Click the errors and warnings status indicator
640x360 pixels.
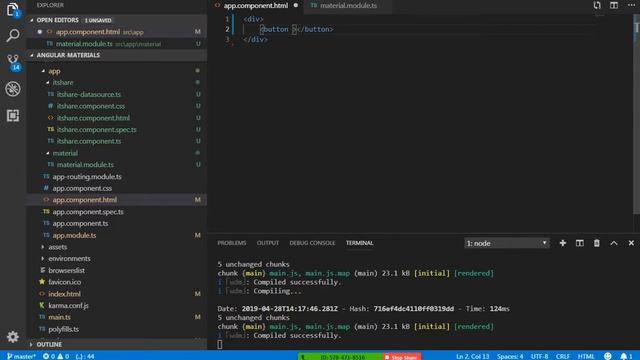56,356
